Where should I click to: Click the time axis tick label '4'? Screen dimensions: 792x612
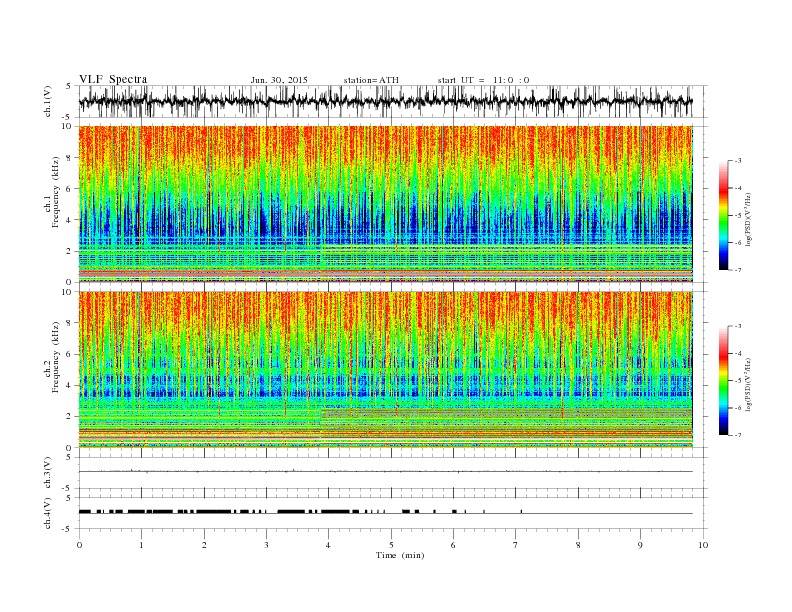[x=329, y=545]
